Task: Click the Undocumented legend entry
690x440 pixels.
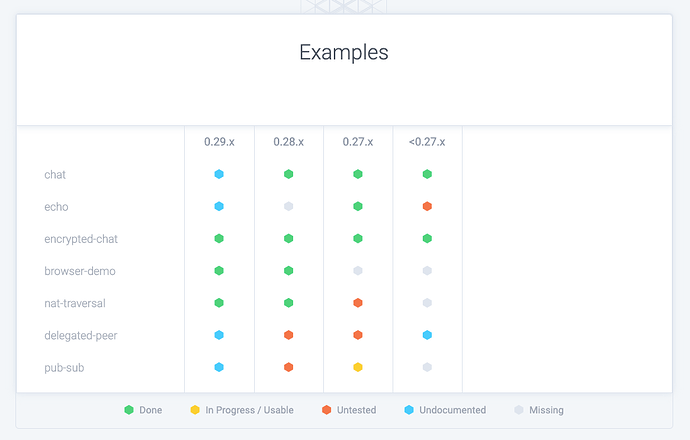Action: [x=445, y=410]
